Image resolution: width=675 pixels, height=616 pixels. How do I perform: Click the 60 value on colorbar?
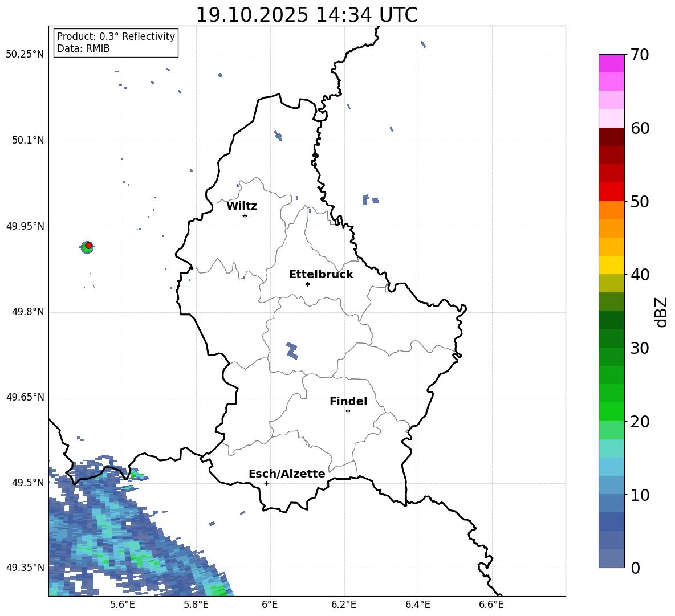(x=640, y=128)
